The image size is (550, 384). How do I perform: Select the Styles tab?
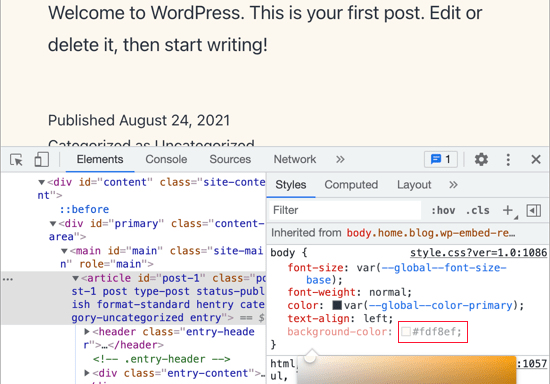tap(291, 185)
